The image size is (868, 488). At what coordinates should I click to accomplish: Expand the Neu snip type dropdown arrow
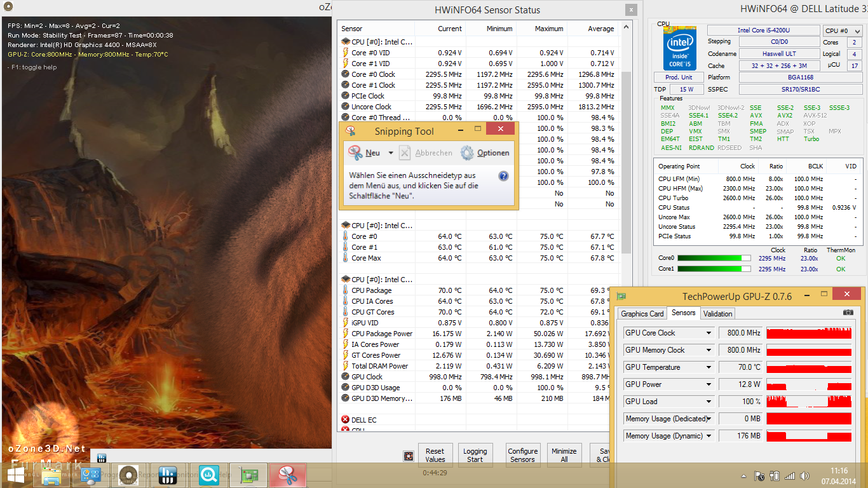390,153
